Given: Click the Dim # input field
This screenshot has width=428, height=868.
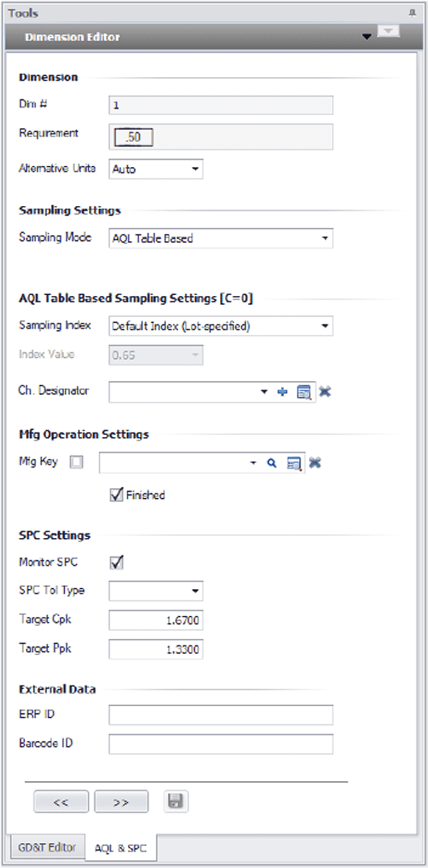Looking at the screenshot, I should (221, 105).
